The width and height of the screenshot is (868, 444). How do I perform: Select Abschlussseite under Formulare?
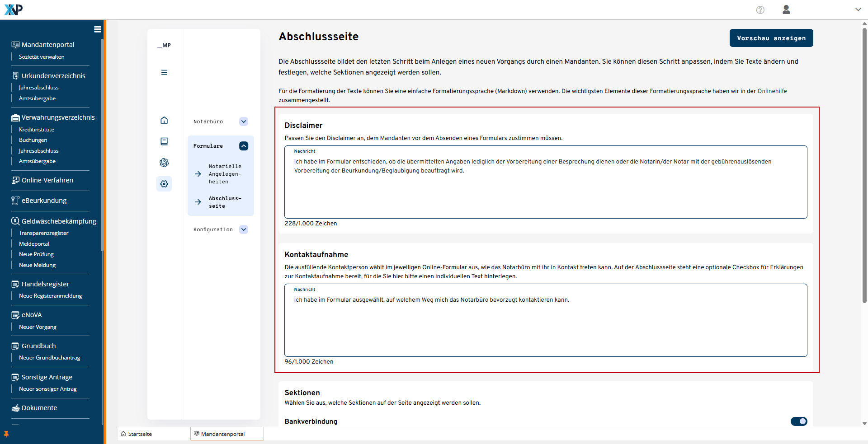tap(225, 202)
